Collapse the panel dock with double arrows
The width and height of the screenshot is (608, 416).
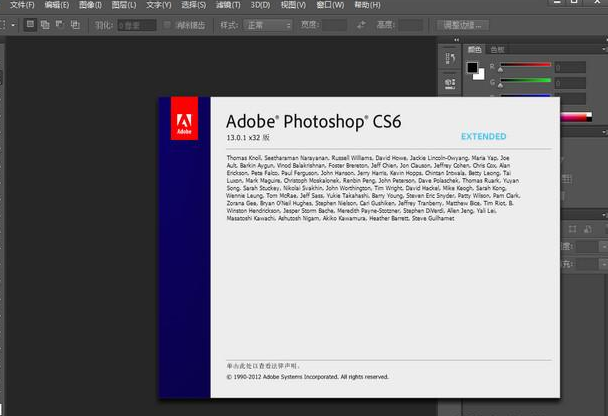coord(456,40)
